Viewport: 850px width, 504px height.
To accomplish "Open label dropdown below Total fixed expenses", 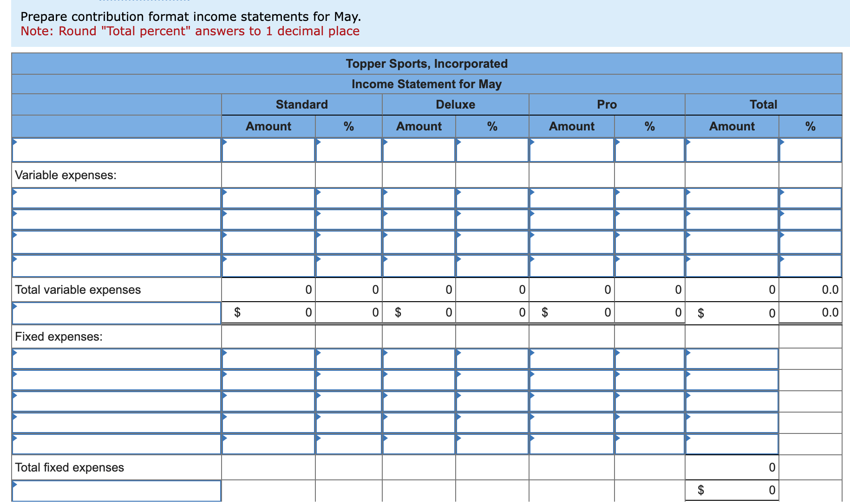I will click(117, 491).
